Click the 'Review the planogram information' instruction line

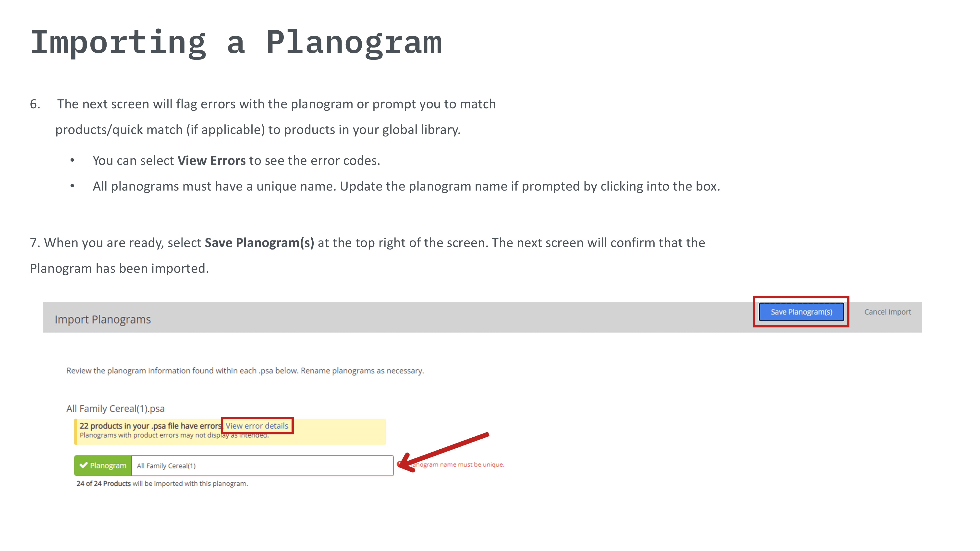tap(245, 370)
